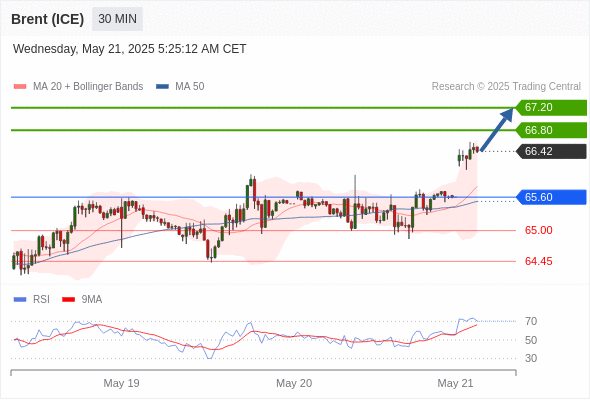Click the RSI 30 level label

click(531, 358)
